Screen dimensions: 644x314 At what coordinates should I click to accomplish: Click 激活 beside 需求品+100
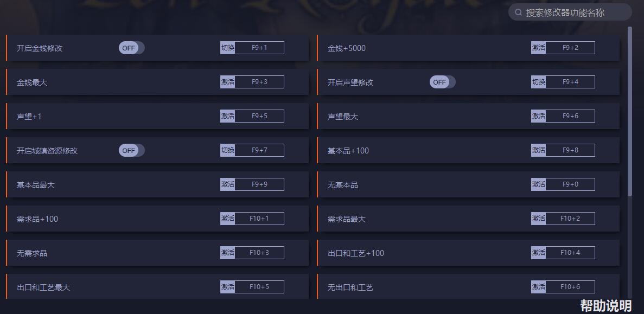(228, 219)
